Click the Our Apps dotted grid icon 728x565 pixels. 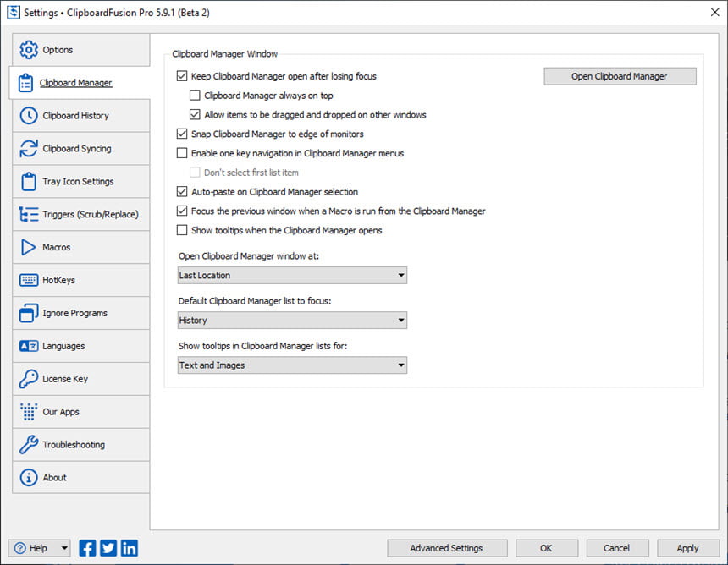28,412
